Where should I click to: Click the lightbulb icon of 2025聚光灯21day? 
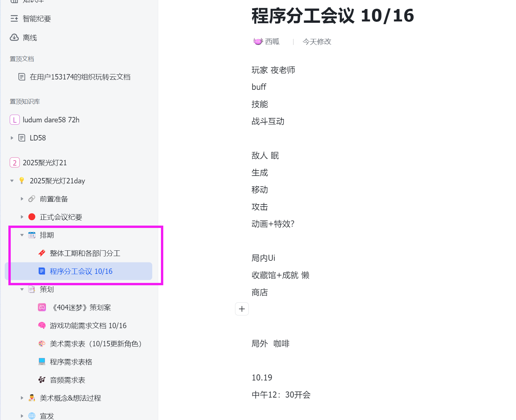22,181
